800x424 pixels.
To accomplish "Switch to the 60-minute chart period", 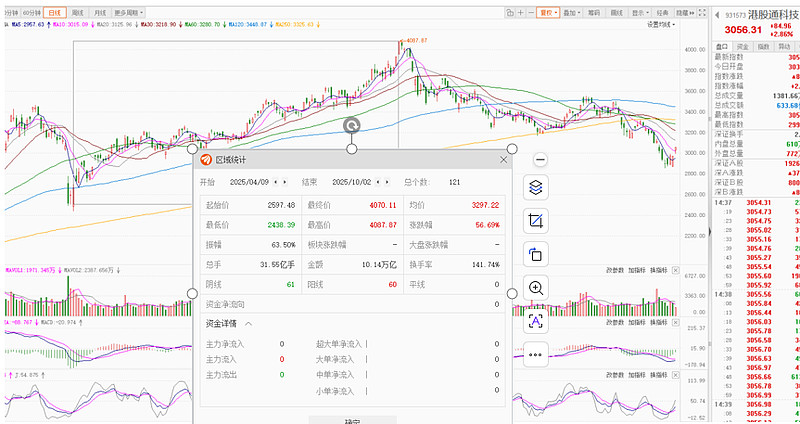I will [x=32, y=13].
